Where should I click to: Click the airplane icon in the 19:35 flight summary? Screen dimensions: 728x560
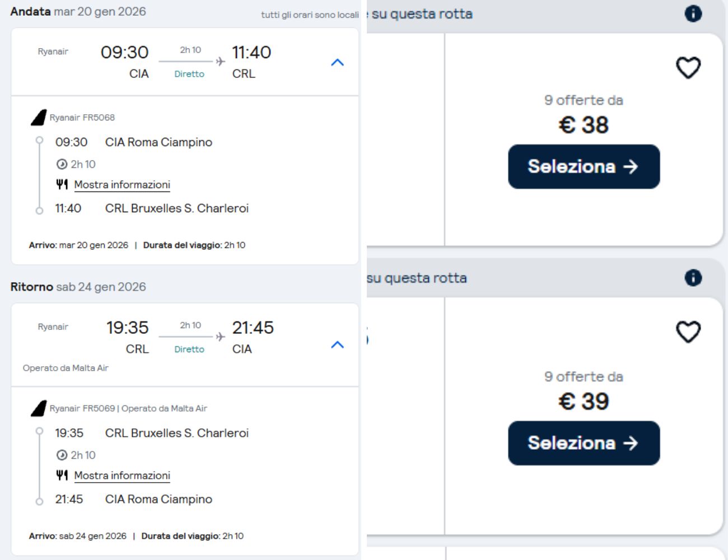point(221,337)
